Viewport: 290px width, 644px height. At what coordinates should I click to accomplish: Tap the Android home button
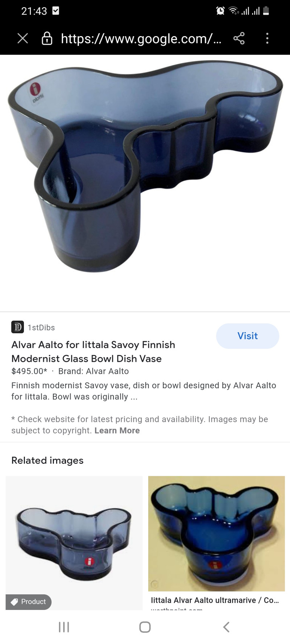tap(145, 627)
